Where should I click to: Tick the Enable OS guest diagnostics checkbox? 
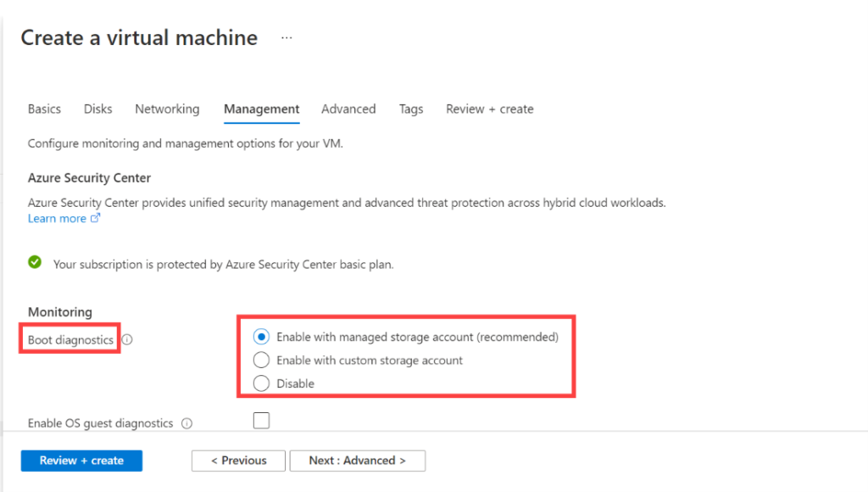262,421
